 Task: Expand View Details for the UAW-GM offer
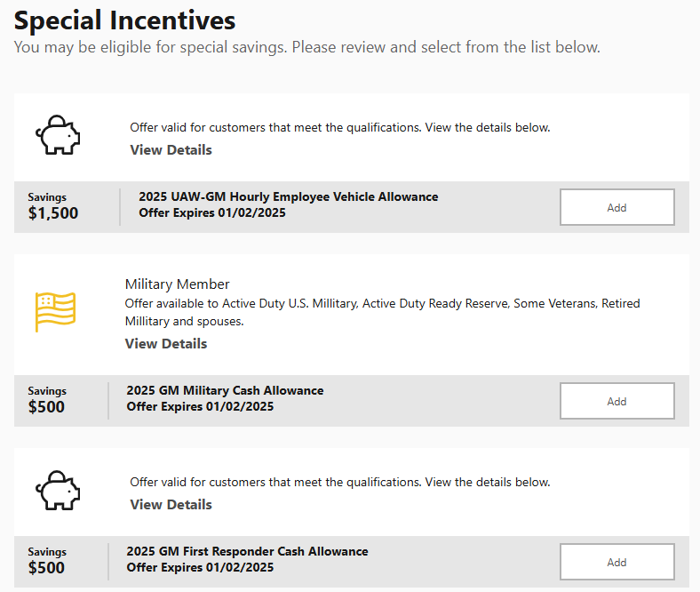point(171,149)
